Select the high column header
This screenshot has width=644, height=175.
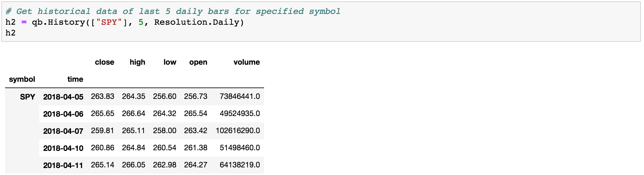click(137, 62)
